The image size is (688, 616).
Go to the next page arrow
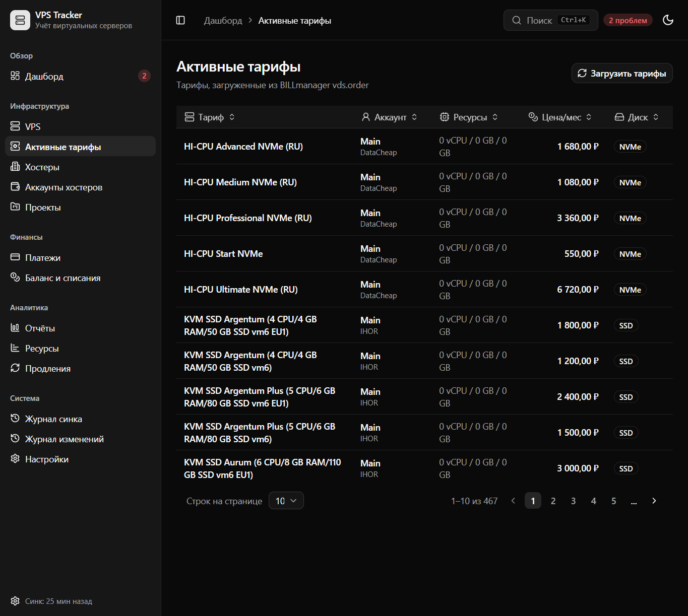coord(654,501)
